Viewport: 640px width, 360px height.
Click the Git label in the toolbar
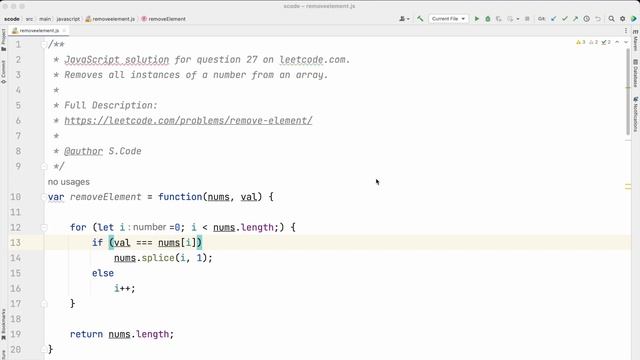[541, 19]
